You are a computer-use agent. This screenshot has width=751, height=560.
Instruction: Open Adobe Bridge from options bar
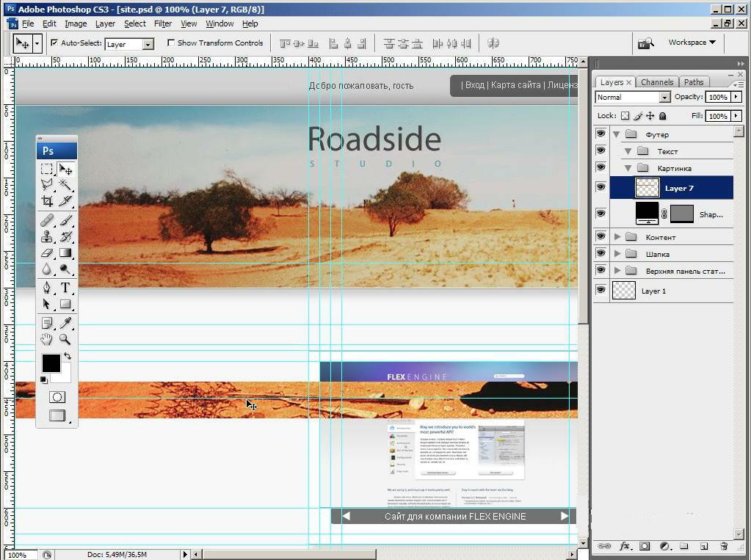click(645, 43)
